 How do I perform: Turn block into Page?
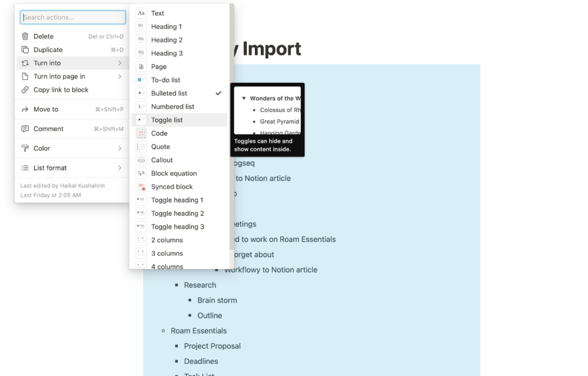(180, 67)
